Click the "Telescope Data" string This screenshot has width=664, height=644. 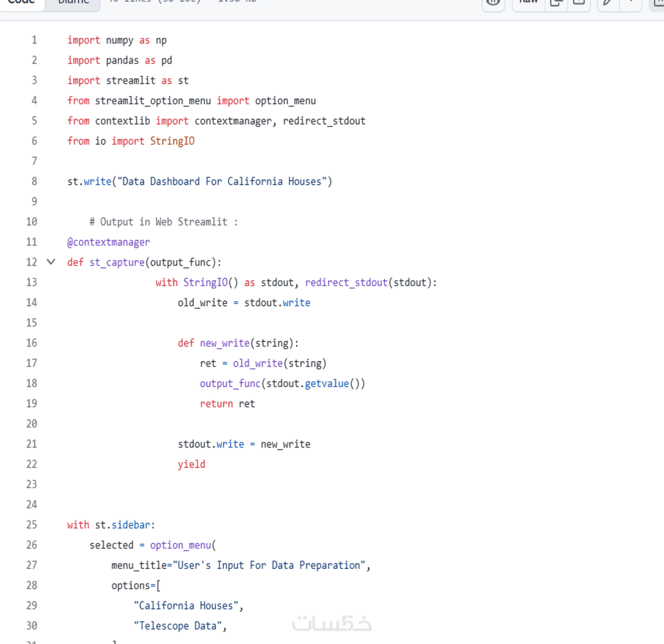click(177, 626)
